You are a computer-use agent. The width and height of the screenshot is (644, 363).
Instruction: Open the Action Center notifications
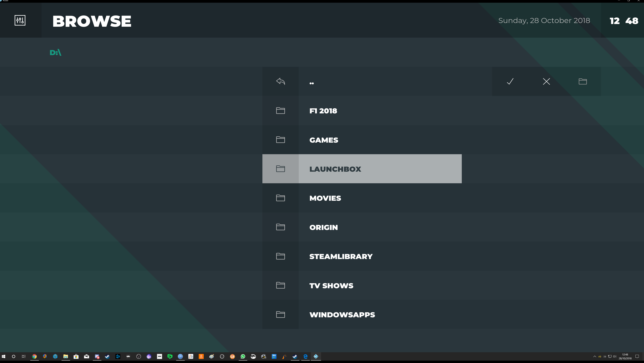click(637, 356)
